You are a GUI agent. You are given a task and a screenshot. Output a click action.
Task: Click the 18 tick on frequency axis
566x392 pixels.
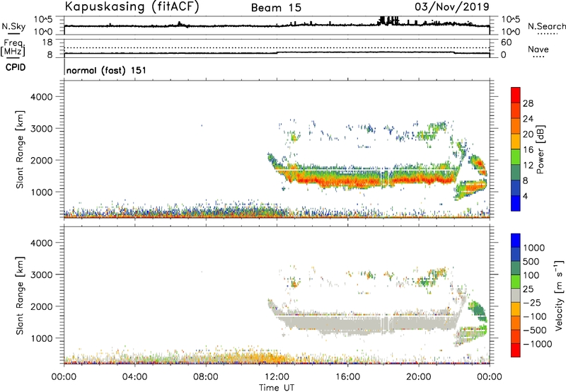click(47, 42)
